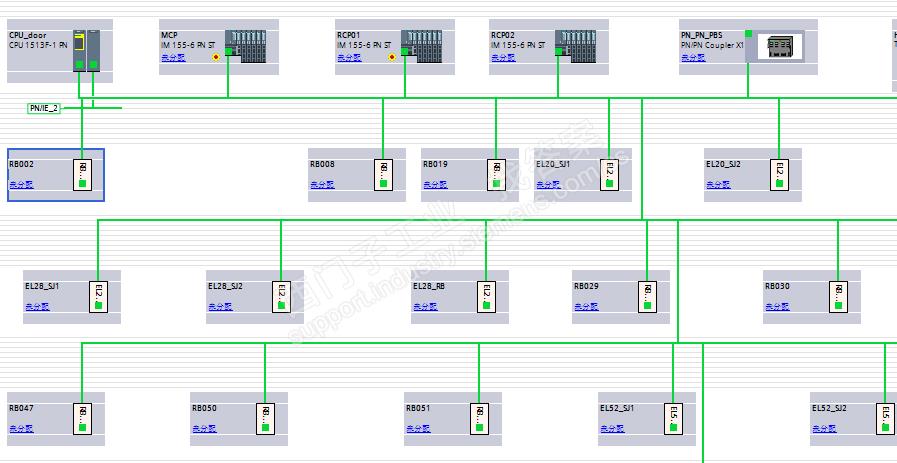Screen dimensions: 897x463
Task: Select the RB051 device icon
Action: pyautogui.click(x=479, y=419)
